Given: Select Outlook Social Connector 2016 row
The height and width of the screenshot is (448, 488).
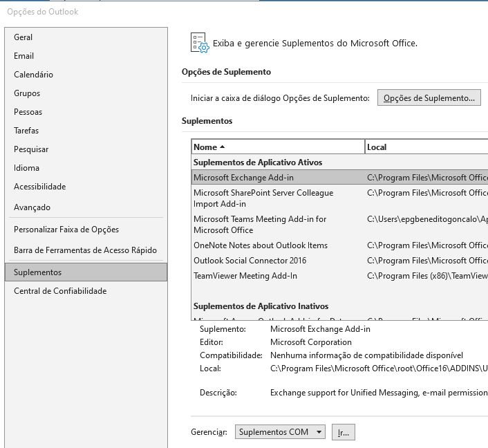Looking at the screenshot, I should point(340,261).
